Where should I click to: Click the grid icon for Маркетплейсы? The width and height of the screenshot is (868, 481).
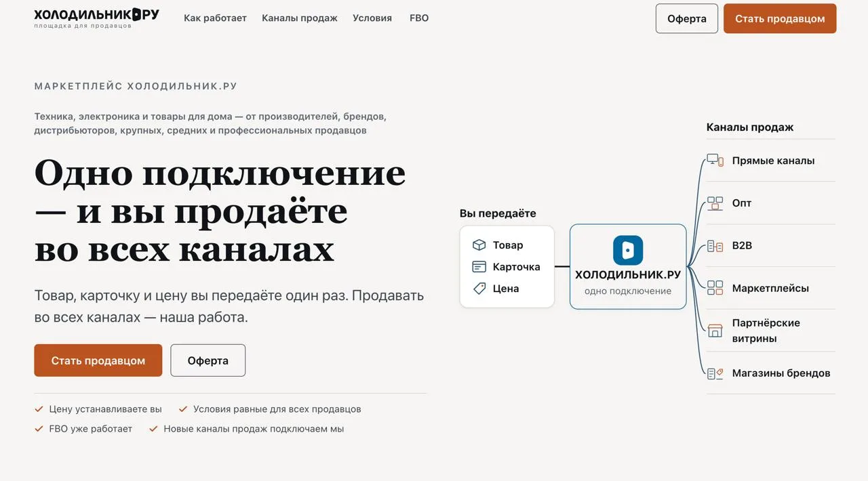[x=715, y=288]
